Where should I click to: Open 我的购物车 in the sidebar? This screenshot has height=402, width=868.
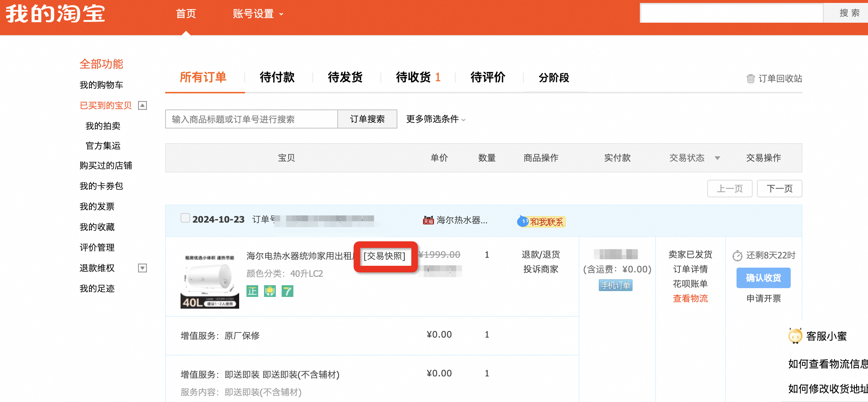point(101,85)
